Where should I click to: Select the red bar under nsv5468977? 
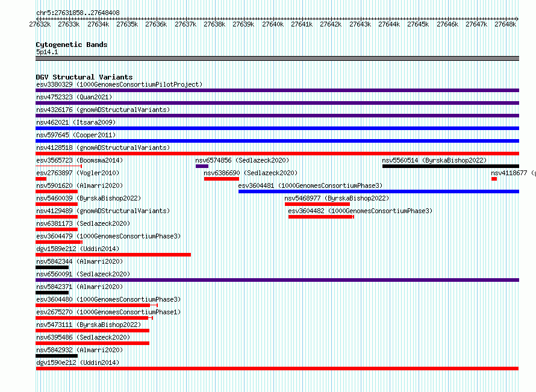pyautogui.click(x=317, y=204)
